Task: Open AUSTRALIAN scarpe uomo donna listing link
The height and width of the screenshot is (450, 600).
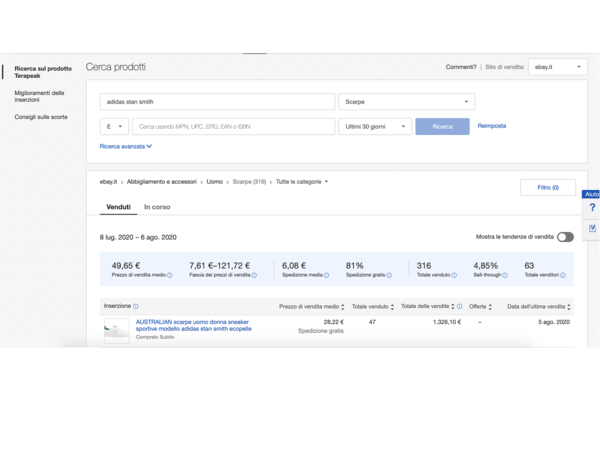Action: point(194,326)
